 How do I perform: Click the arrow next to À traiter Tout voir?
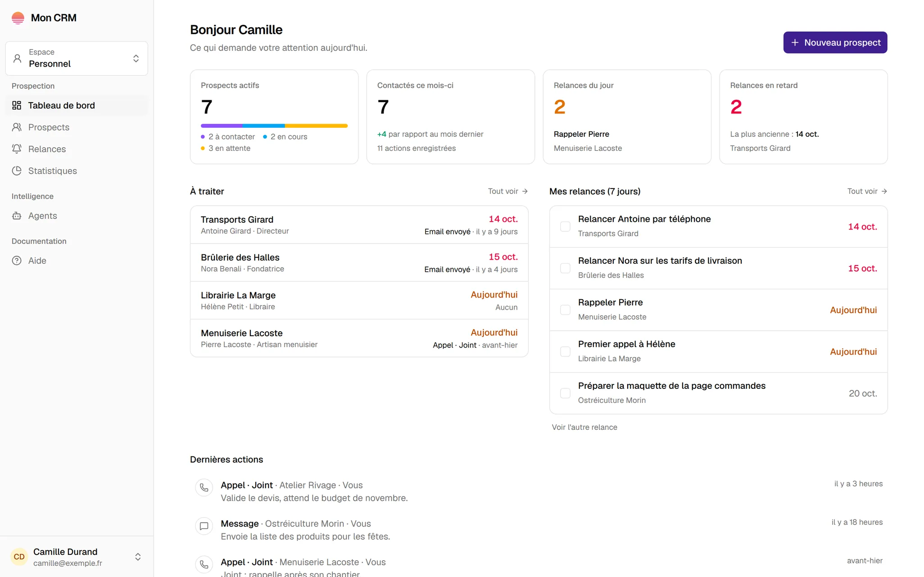(x=525, y=191)
